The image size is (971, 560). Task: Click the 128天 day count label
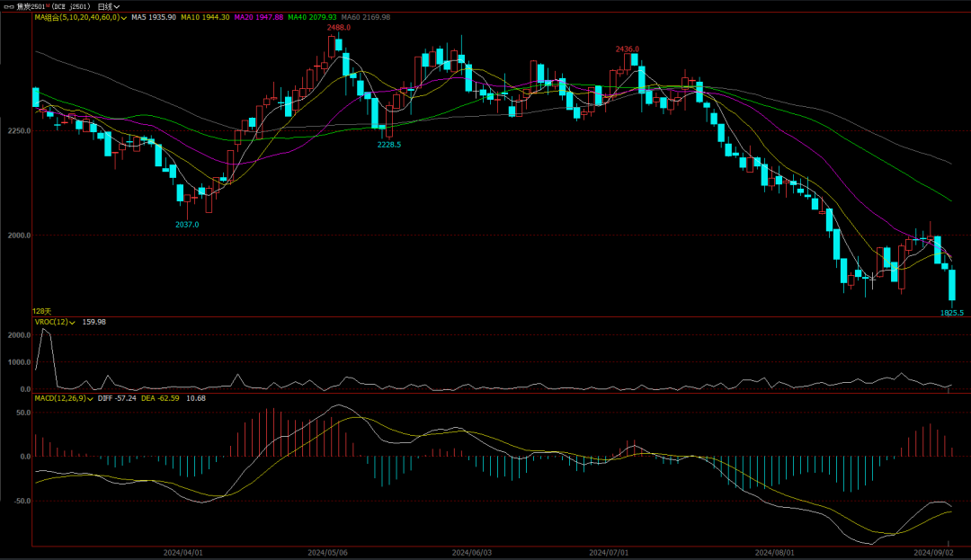[41, 311]
